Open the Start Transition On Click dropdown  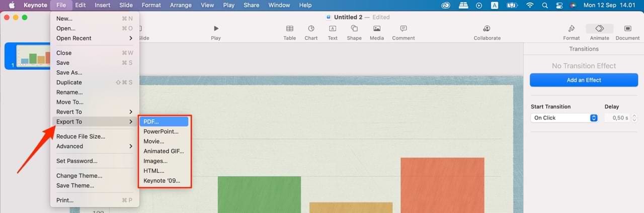564,118
